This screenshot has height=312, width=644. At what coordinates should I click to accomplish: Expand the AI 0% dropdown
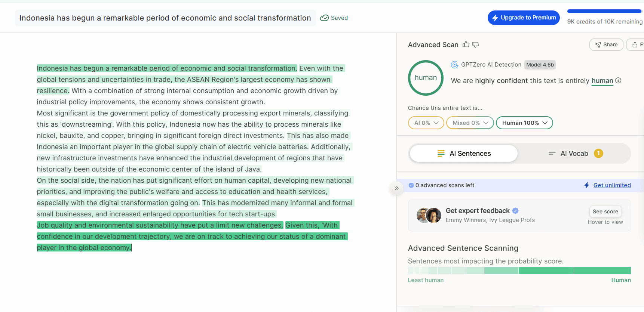point(426,123)
